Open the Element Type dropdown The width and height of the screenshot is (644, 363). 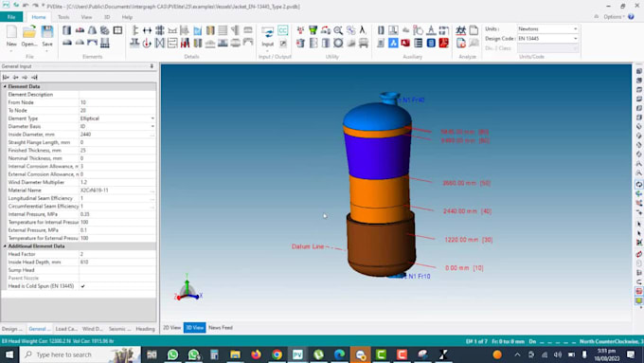pyautogui.click(x=152, y=118)
